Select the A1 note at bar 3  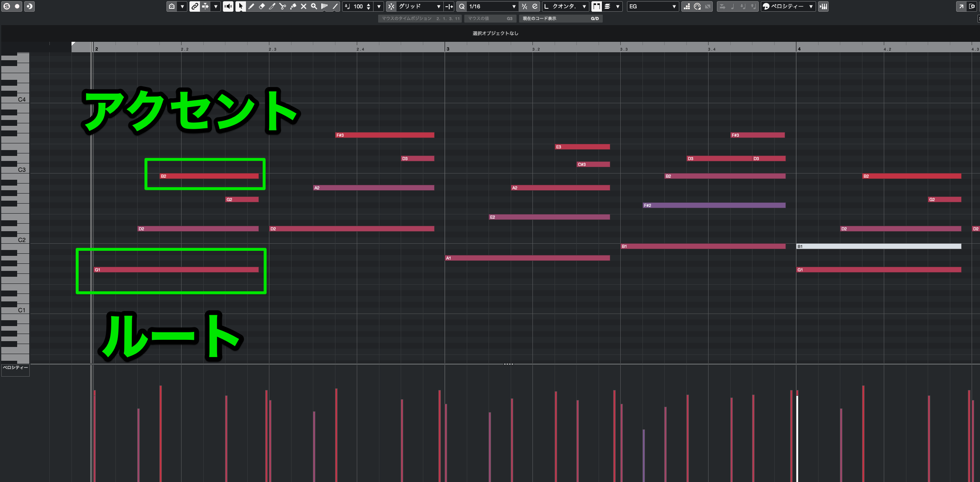point(527,258)
